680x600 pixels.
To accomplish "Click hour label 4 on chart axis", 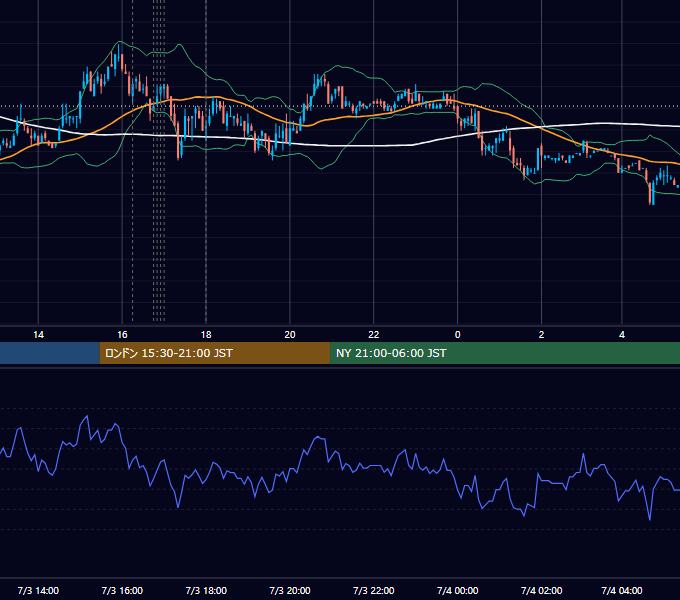I will (622, 335).
